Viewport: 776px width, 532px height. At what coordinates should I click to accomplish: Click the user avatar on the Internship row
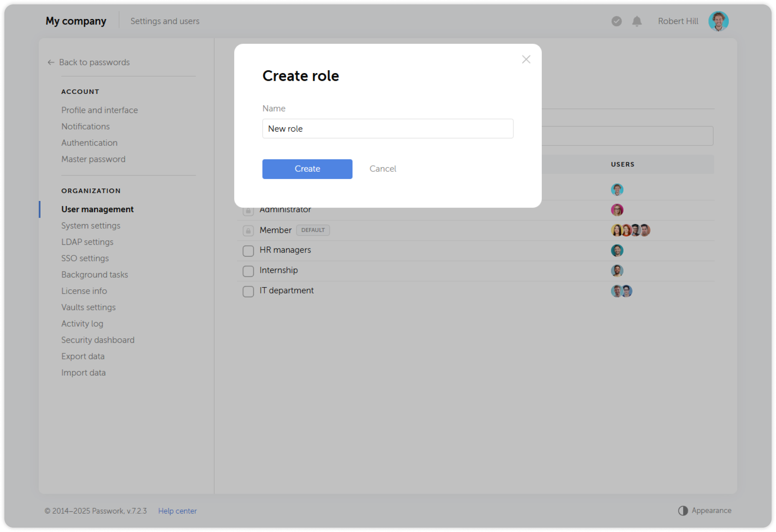(x=617, y=271)
